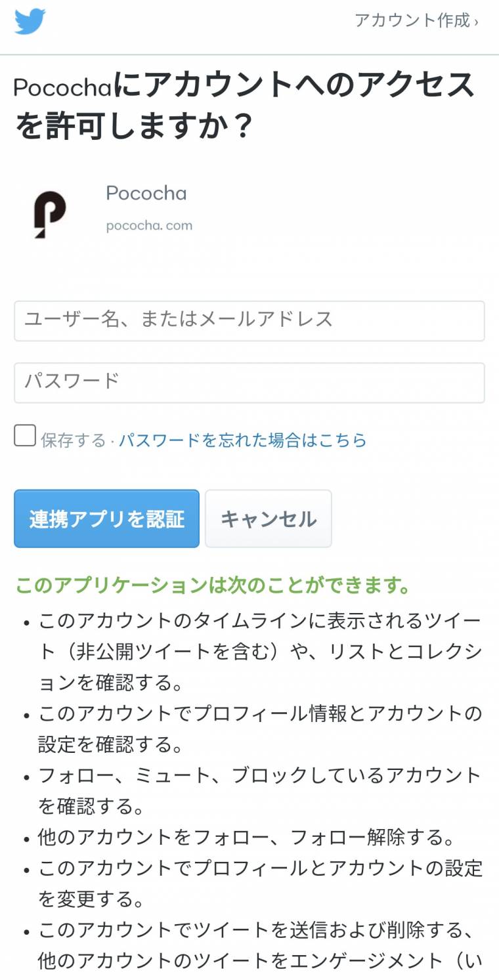
Task: Click the green このアプリケーションは次のことができます heading
Action: (213, 586)
